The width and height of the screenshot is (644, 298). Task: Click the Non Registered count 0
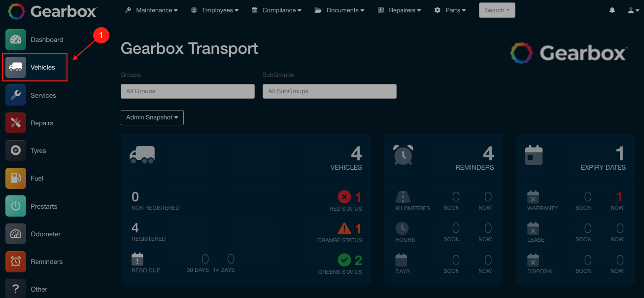[135, 197]
